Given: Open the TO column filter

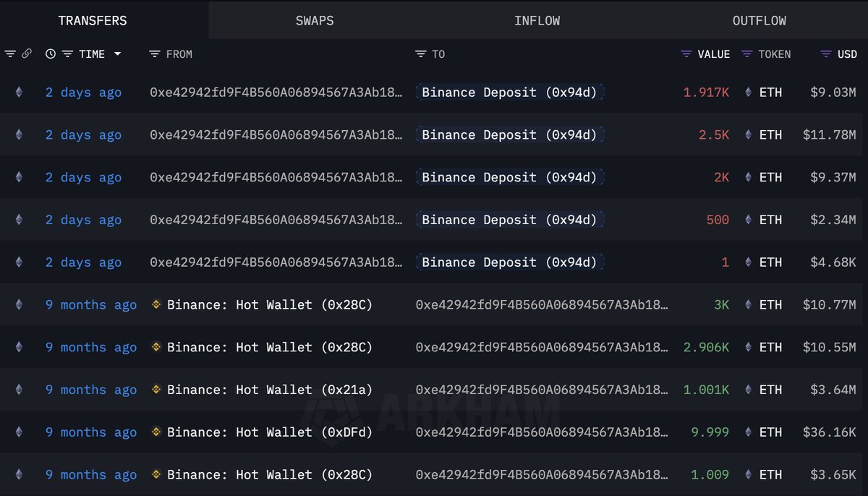Looking at the screenshot, I should coord(421,54).
